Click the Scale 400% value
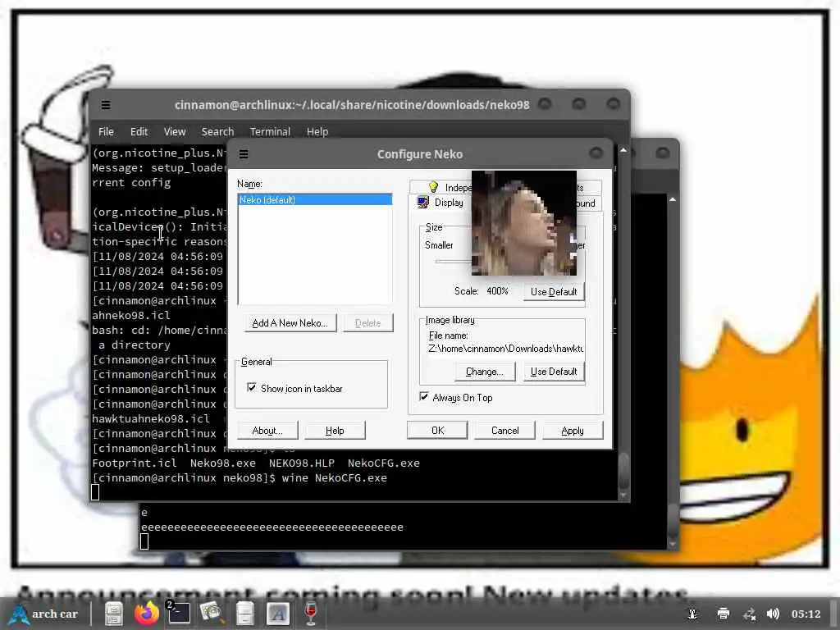 pyautogui.click(x=498, y=291)
